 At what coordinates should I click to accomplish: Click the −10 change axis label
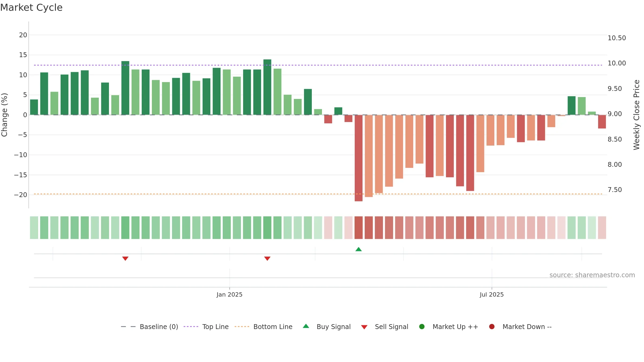click(x=21, y=155)
